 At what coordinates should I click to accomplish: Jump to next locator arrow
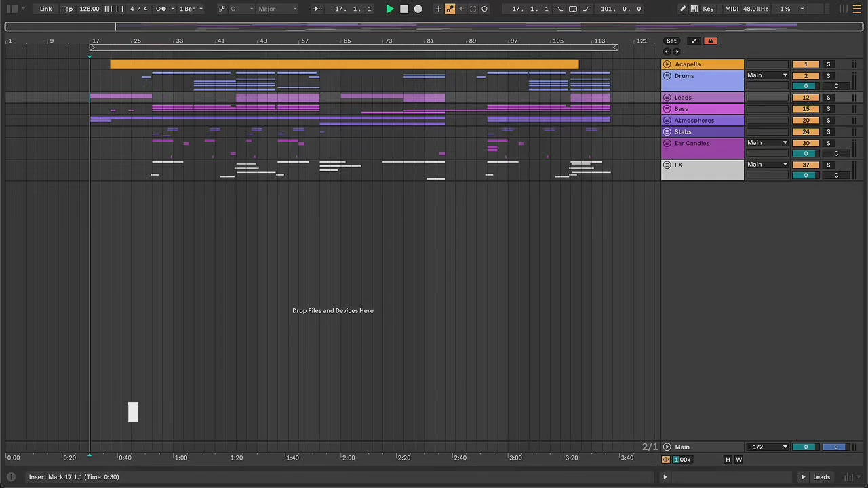(676, 52)
